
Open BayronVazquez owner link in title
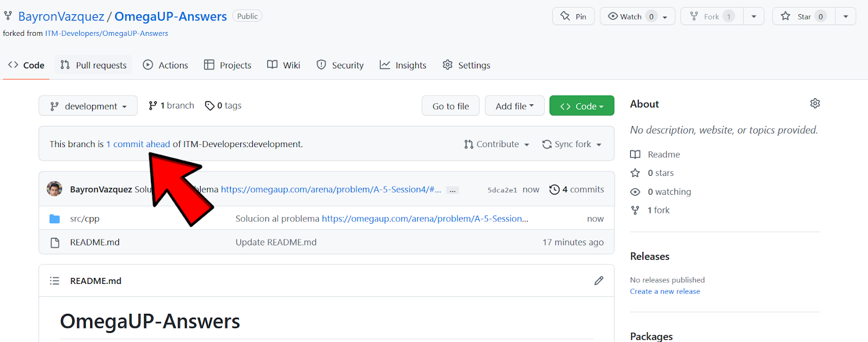(x=61, y=16)
